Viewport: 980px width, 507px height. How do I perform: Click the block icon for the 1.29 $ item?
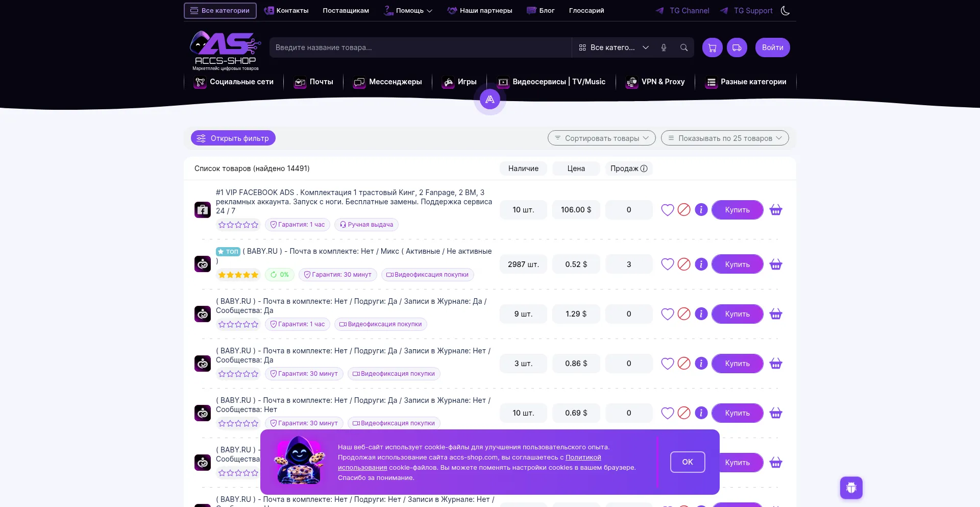[684, 314]
